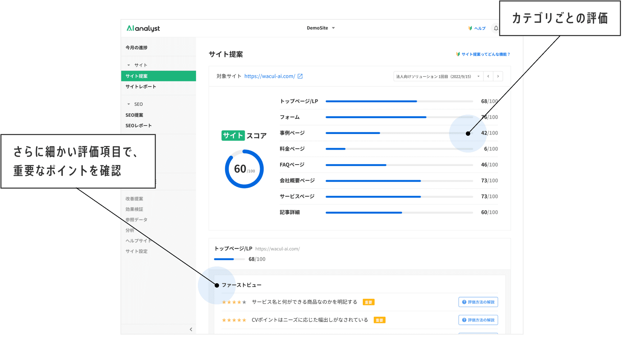Click the external link icon beside site URL
Screen dimensions: 644x346
tap(300, 76)
